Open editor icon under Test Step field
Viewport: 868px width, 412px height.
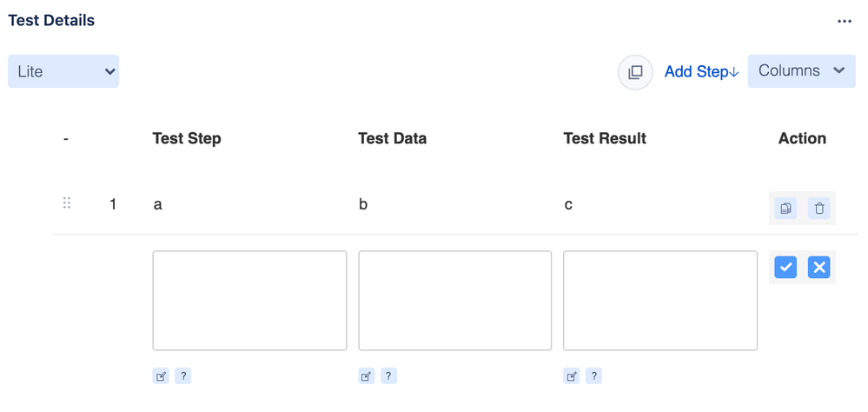(x=161, y=376)
